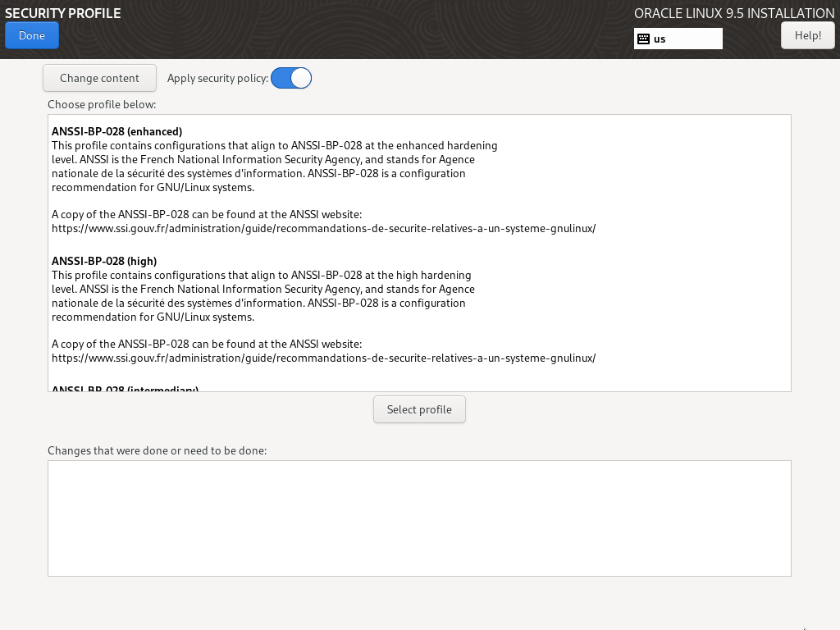
Task: Choose the partially visible ANSSI-BP-028 (intermediary) profile
Action: (125, 389)
